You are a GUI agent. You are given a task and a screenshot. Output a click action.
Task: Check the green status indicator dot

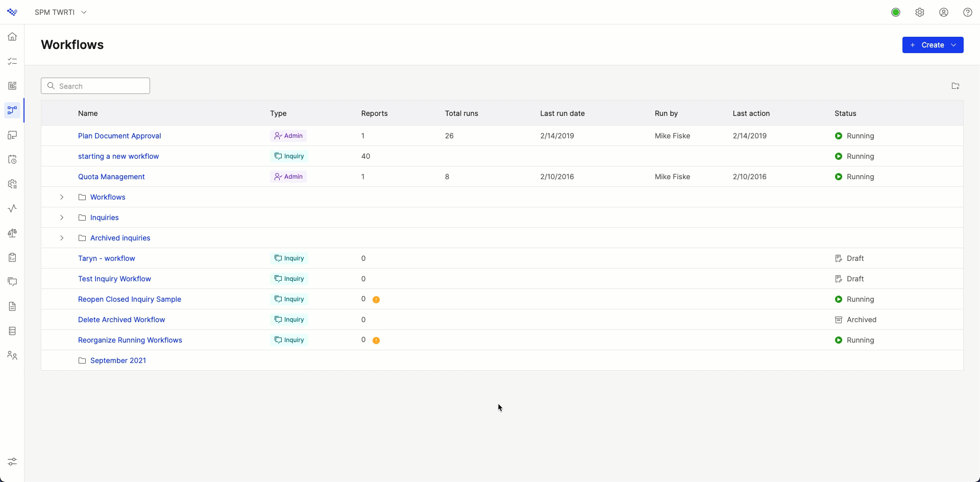[x=896, y=12]
